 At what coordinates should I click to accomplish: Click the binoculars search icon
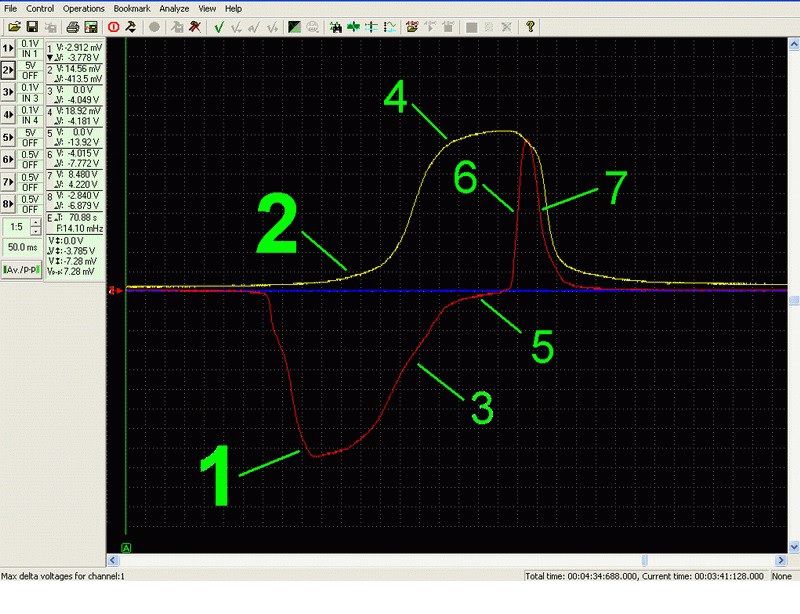click(x=336, y=27)
